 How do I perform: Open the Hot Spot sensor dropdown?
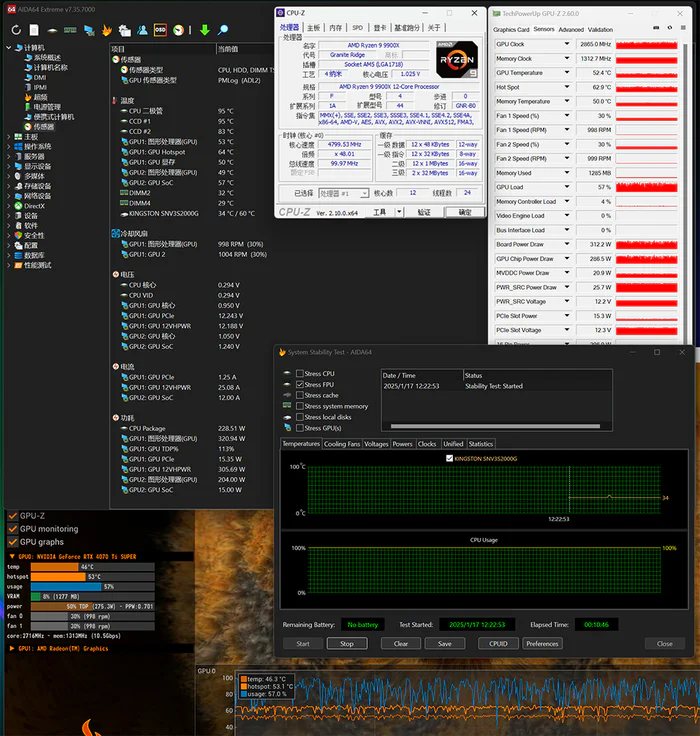pos(567,87)
